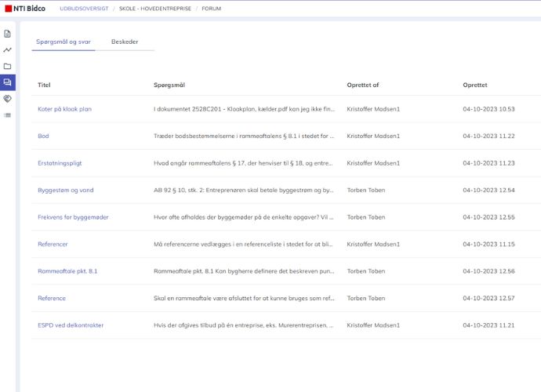Open the folder icon in sidebar

[7, 66]
